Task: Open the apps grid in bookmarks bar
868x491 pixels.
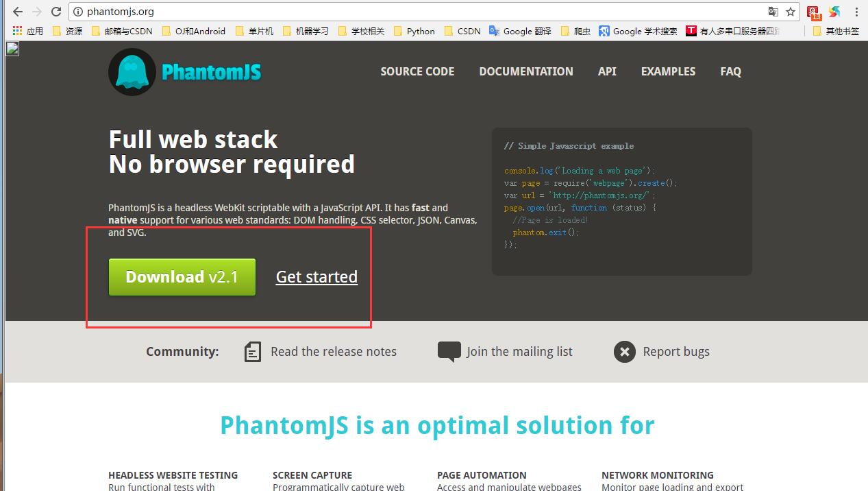Action: [17, 31]
